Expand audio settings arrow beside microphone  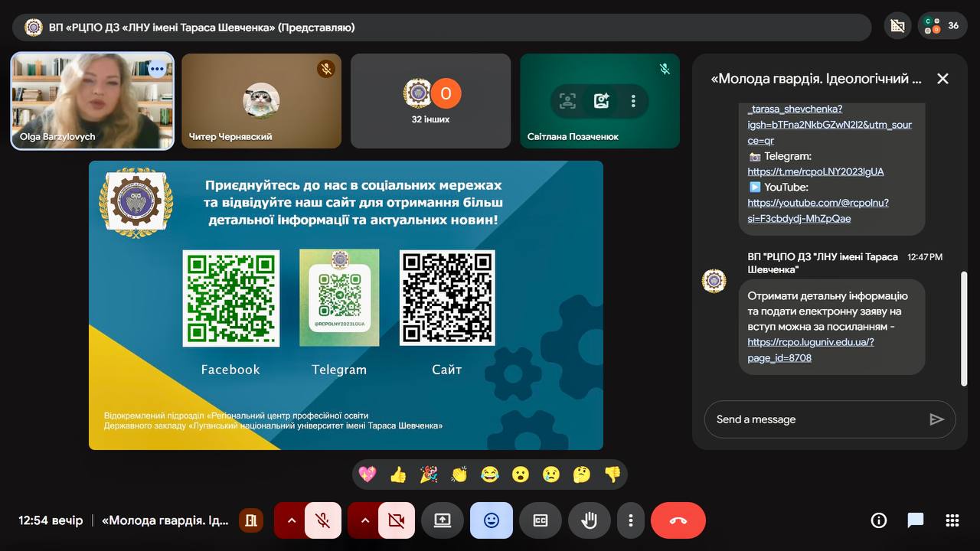(291, 520)
